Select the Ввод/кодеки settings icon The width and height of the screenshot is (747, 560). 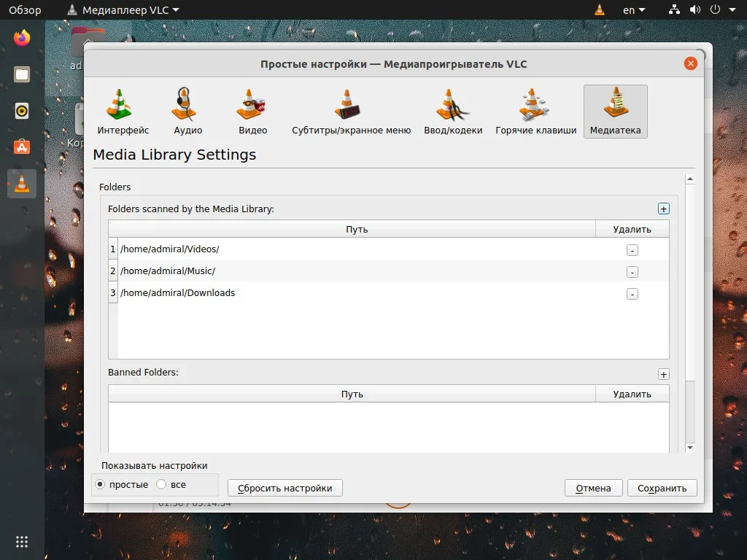click(x=452, y=110)
